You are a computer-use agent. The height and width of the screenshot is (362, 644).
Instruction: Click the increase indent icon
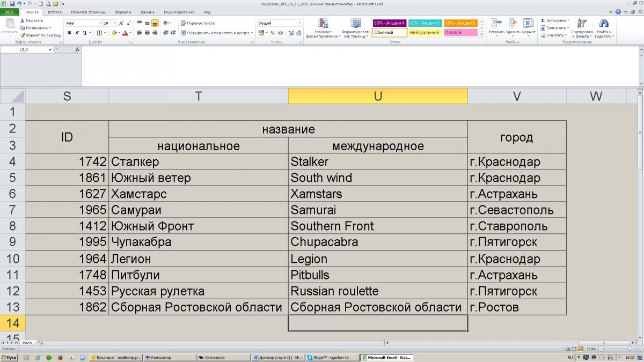(173, 33)
